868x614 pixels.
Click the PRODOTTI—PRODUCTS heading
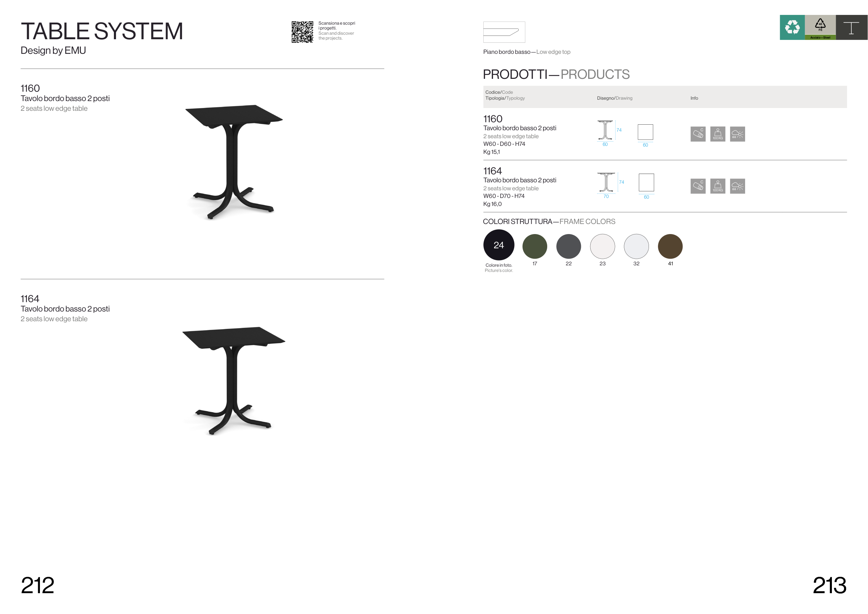[556, 74]
